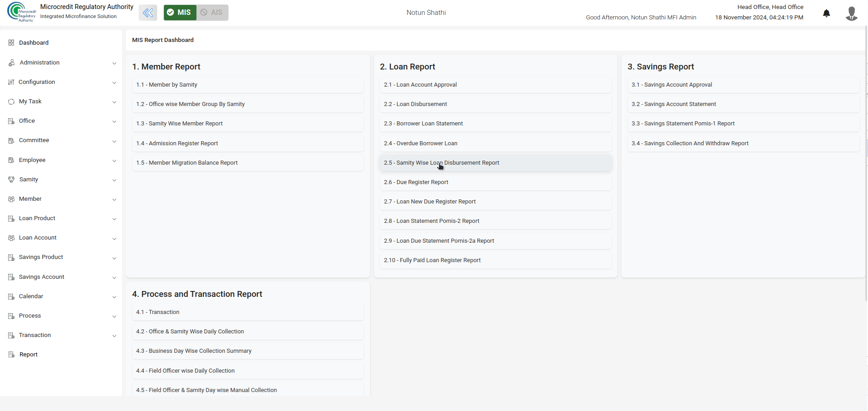This screenshot has width=868, height=411.
Task: Open 2.4 Overdue Borrower Loan
Action: tap(495, 143)
